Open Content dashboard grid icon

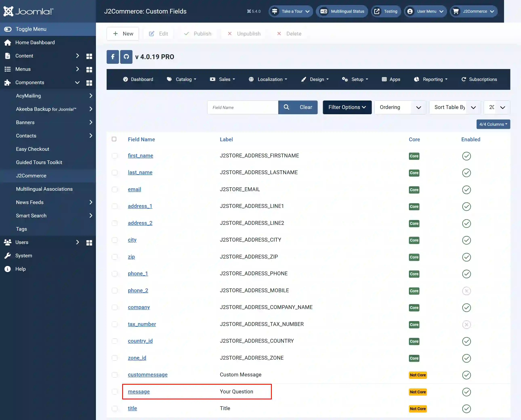tap(89, 56)
